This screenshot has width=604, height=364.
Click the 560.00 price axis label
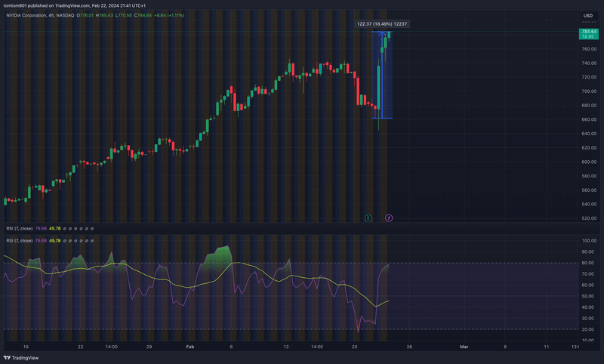(590, 190)
